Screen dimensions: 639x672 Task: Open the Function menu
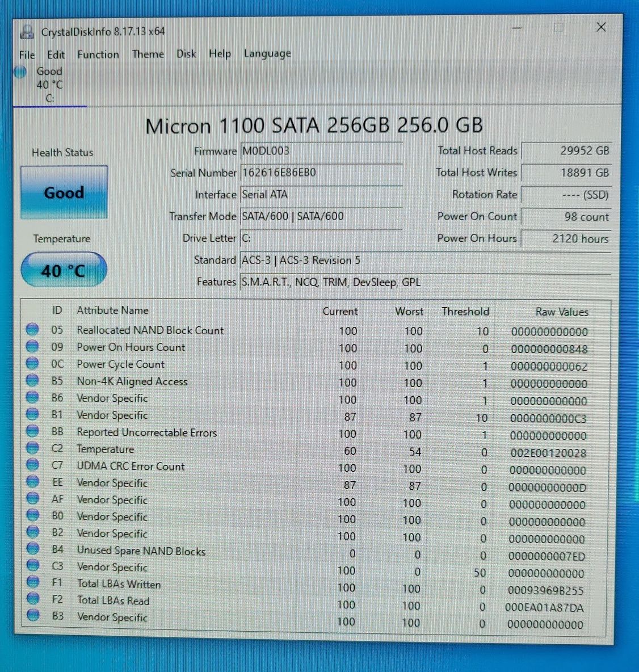98,54
